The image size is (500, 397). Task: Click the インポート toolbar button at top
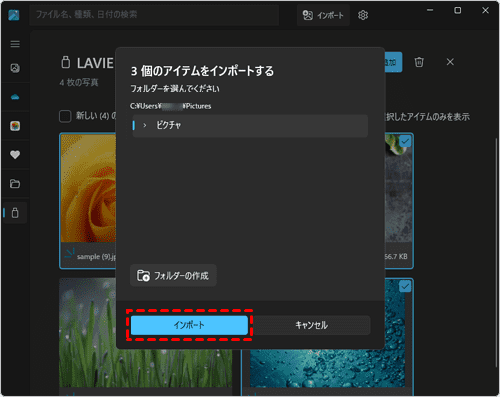pos(323,15)
